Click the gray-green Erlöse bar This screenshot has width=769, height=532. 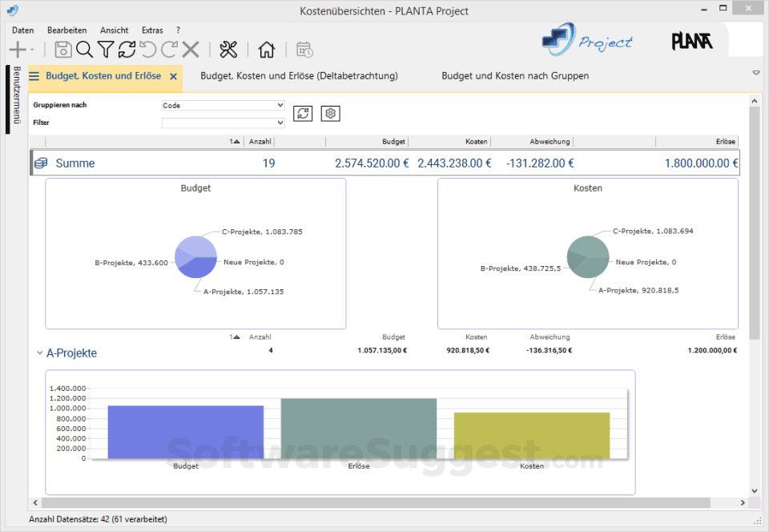tap(359, 429)
